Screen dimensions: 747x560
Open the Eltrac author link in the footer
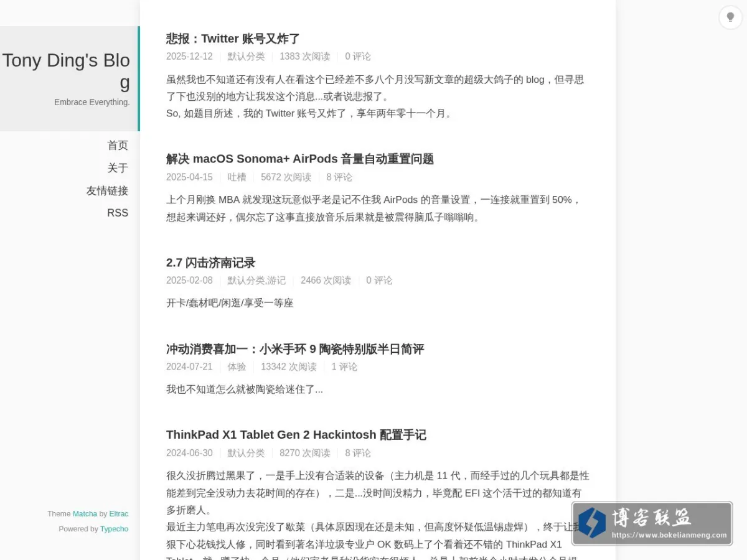tap(119, 514)
